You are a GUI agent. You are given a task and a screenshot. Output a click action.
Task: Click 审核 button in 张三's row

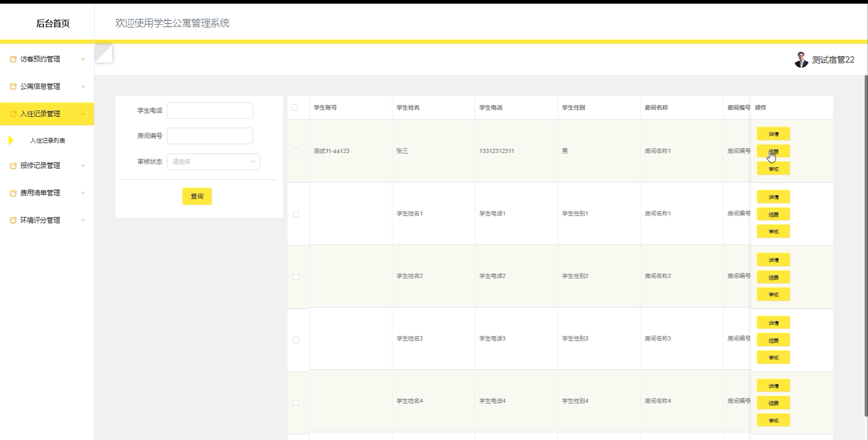pos(773,169)
